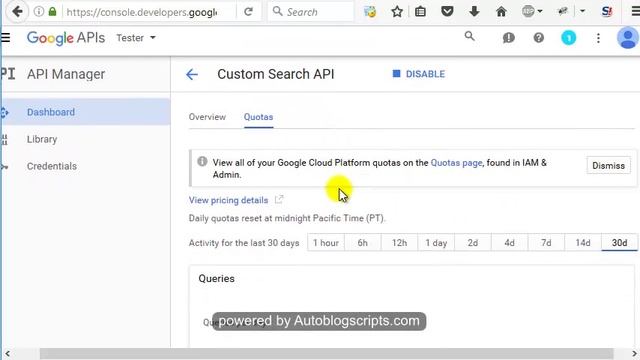640x360 pixels.
Task: Click the API Manager sidebar title
Action: [66, 74]
